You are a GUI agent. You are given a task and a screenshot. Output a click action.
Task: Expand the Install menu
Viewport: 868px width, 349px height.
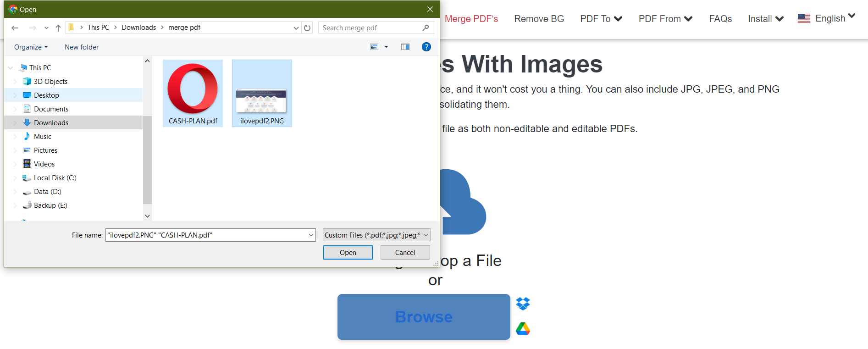click(766, 19)
